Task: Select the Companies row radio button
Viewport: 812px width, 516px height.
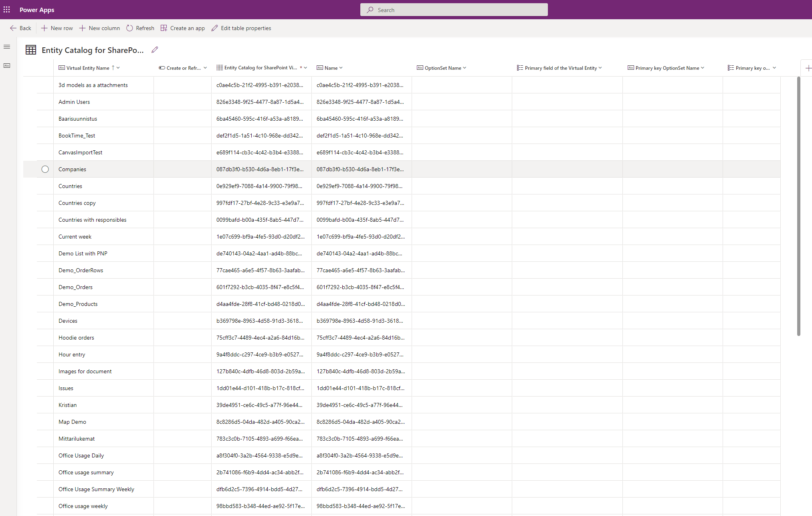Action: tap(45, 169)
